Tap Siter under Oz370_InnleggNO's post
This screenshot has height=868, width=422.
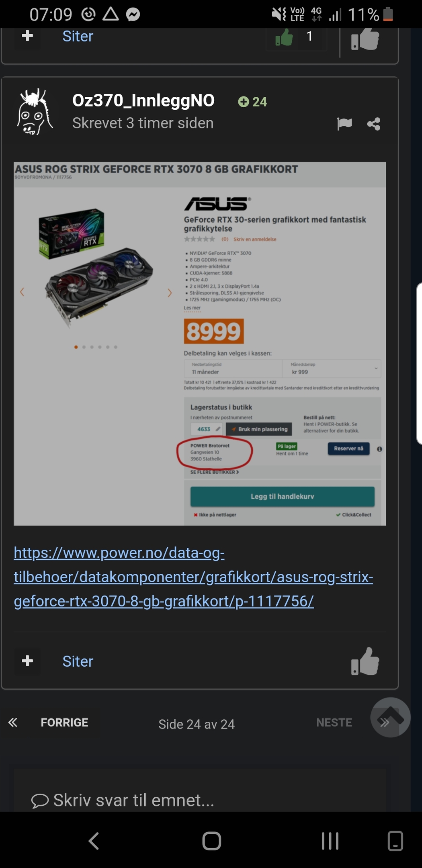(78, 661)
